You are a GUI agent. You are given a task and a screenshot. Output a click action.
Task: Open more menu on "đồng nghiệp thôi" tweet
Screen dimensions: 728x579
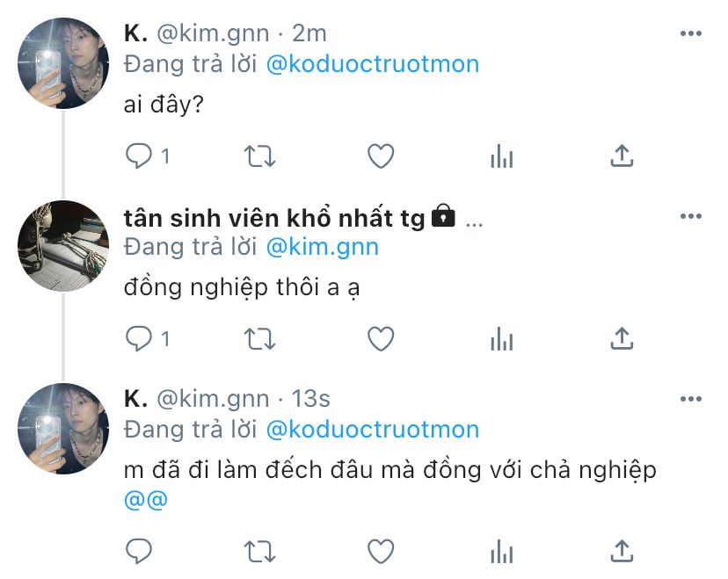(x=691, y=216)
